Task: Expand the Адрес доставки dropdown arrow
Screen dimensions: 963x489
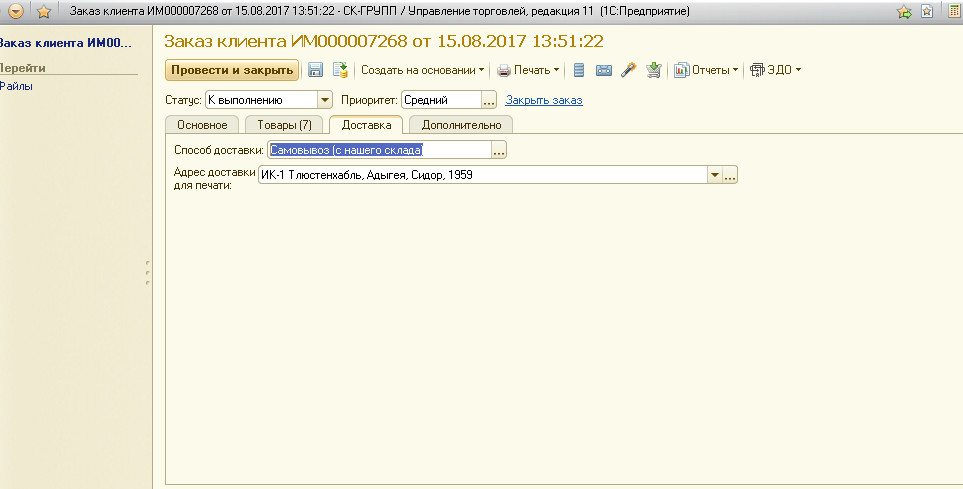Action: point(714,175)
